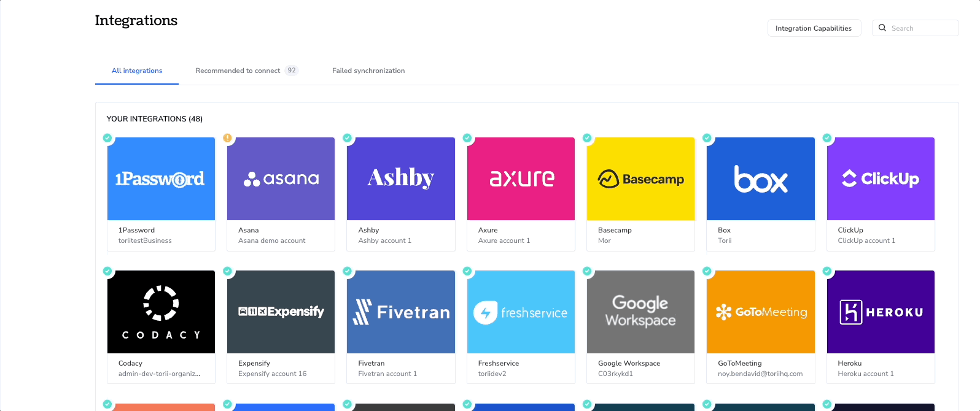Image resolution: width=980 pixels, height=411 pixels.
Task: Click the 92 count badge
Action: coord(292,71)
